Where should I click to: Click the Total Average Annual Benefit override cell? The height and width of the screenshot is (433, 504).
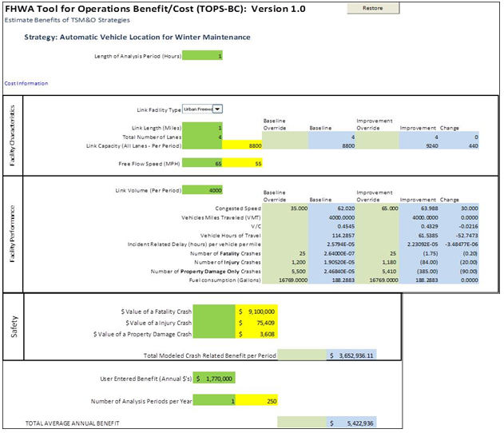(302, 423)
